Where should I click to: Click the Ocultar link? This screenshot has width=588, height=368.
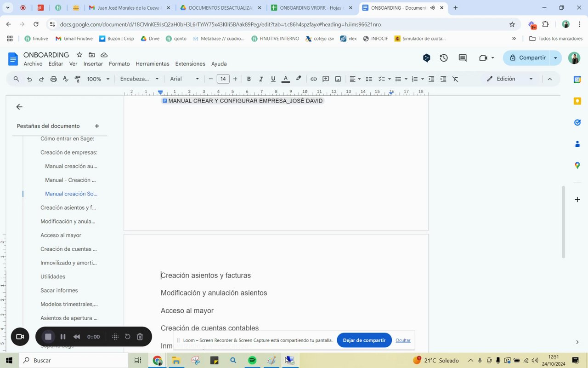(x=403, y=340)
